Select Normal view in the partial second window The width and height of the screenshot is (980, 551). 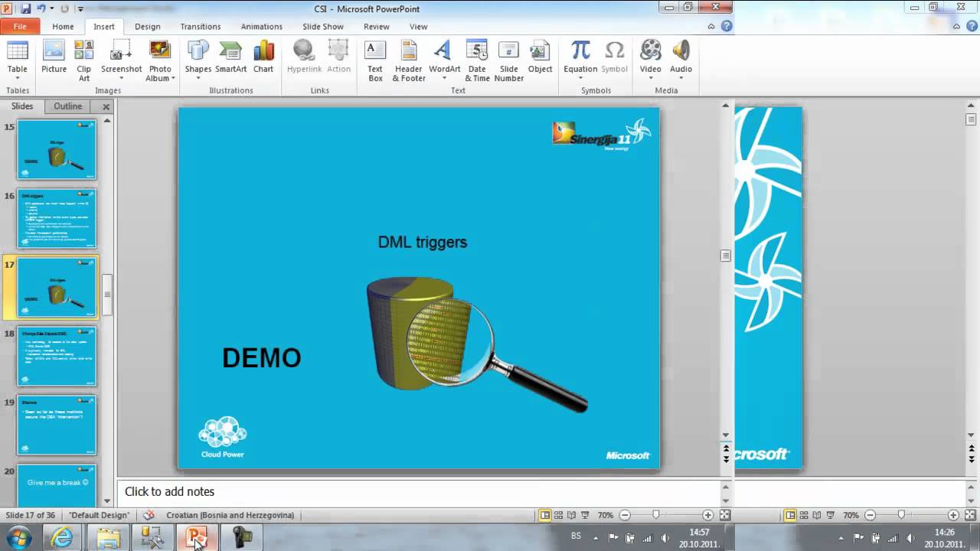coord(790,515)
